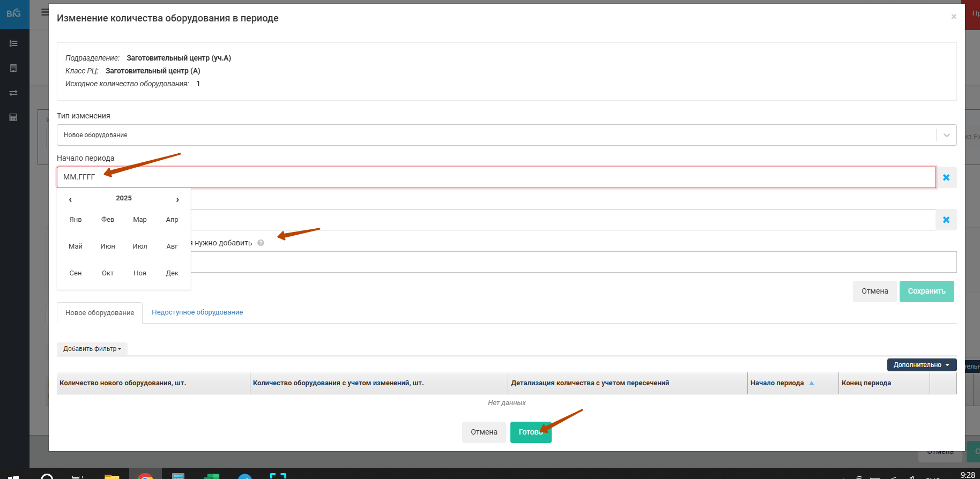Screen dimensions: 980x479
Task: Click 'Сохранить' button
Action: (x=926, y=291)
